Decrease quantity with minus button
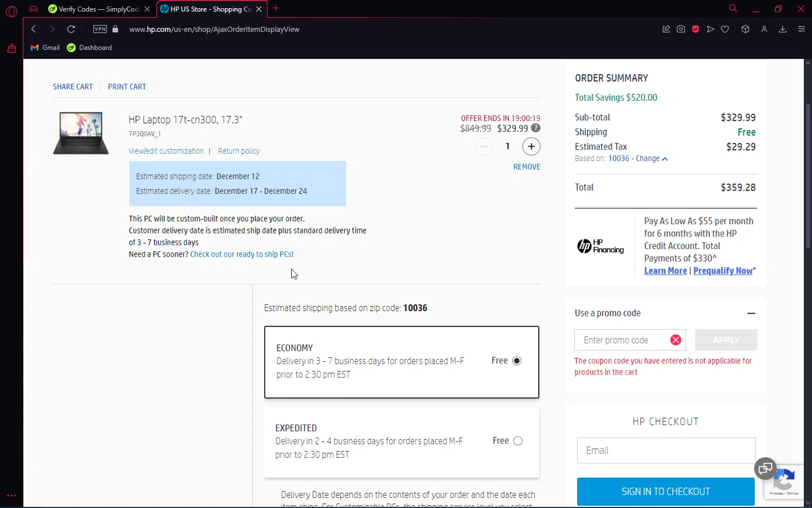The height and width of the screenshot is (508, 812). click(484, 146)
